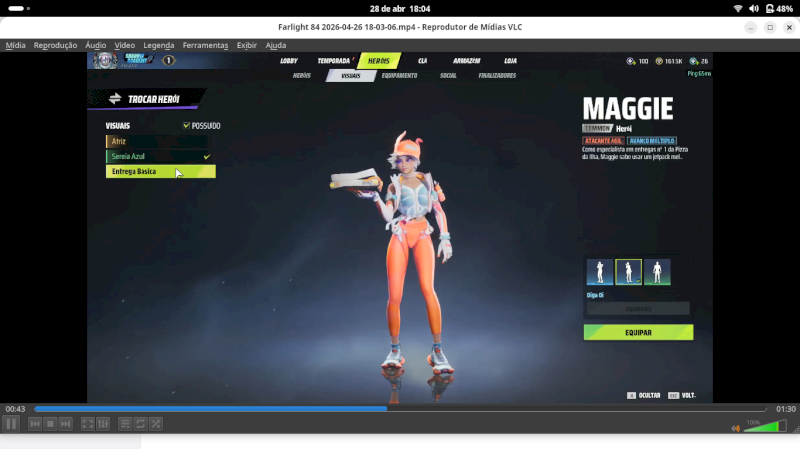Click the MAGGIE hero name heading
The height and width of the screenshot is (449, 800).
pos(628,108)
